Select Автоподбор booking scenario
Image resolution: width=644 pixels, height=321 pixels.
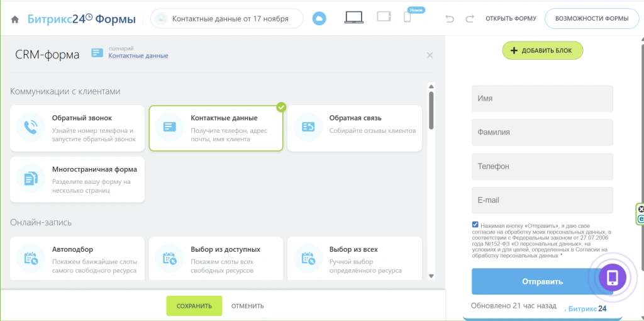click(77, 259)
